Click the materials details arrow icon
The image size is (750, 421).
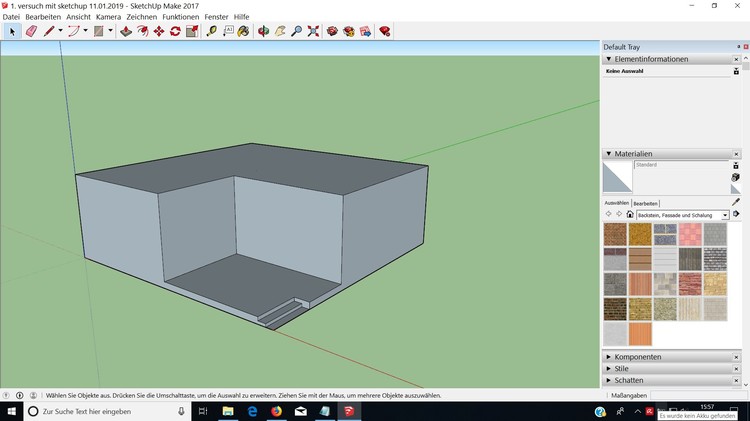tap(736, 214)
